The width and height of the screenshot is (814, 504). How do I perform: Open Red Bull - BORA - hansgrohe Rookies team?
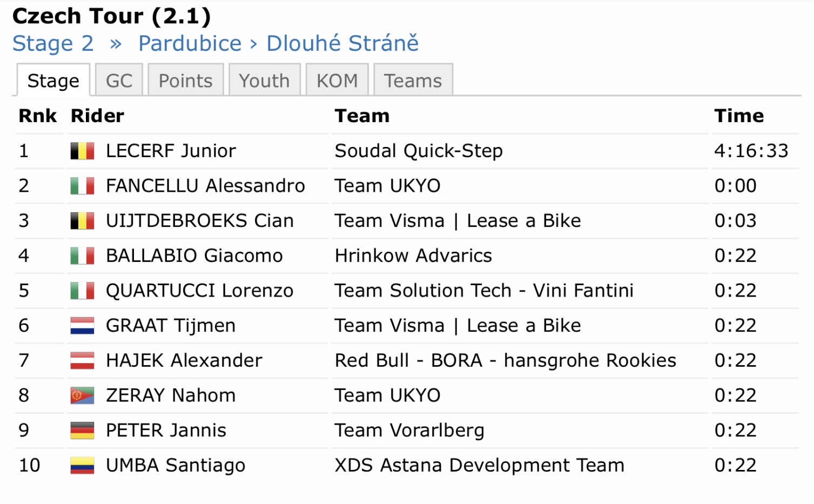coord(505,360)
